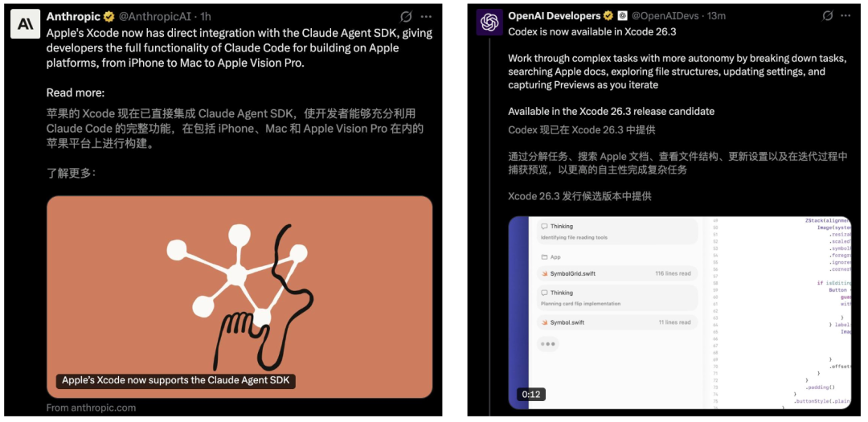Image resolution: width=868 pixels, height=422 pixels.
Task: Click the verified badge next to Anthropic
Action: point(108,17)
